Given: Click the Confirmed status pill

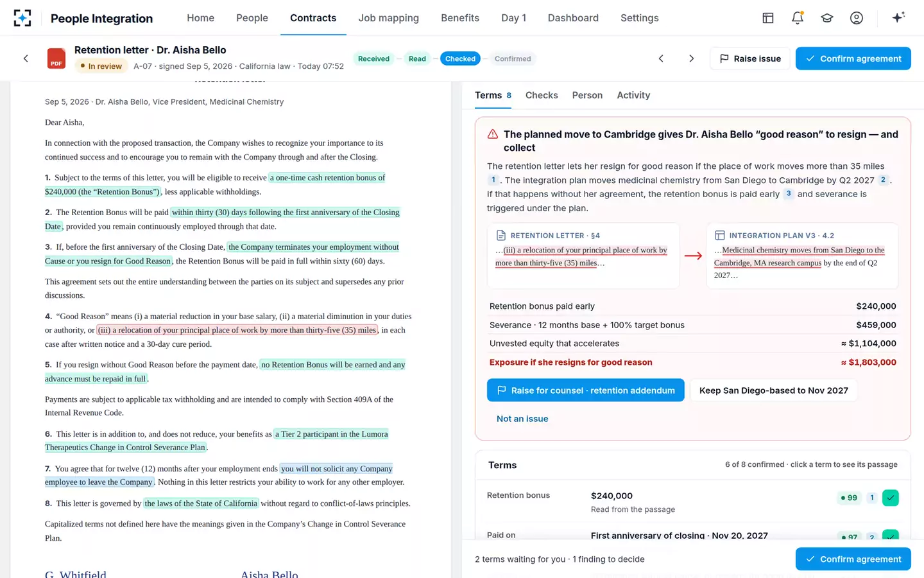Looking at the screenshot, I should 513,58.
